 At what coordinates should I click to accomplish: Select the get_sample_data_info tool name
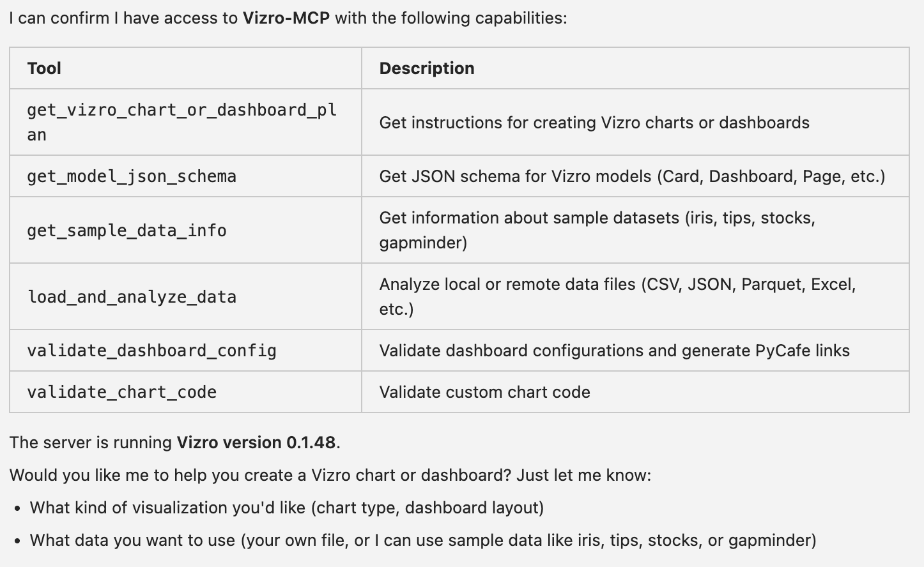127,231
